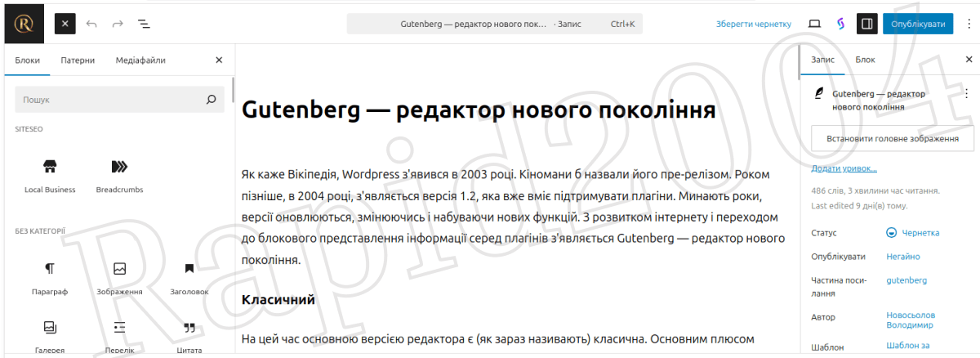Insert a Local Business block
This screenshot has width=980, height=358.
coord(50,175)
